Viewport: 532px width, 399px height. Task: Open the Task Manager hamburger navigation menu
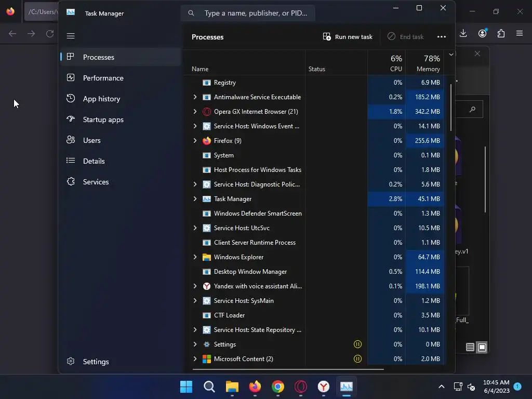point(71,36)
